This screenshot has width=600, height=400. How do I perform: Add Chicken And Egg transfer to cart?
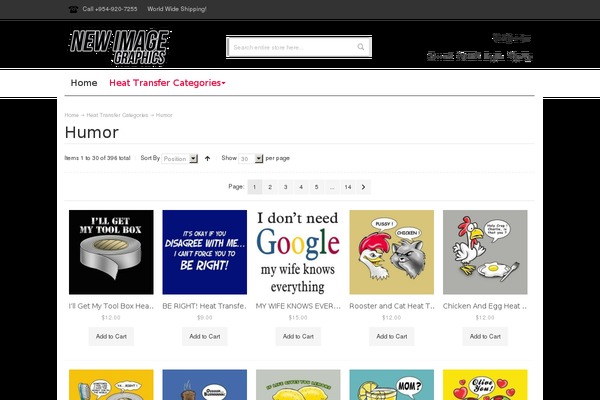[485, 336]
